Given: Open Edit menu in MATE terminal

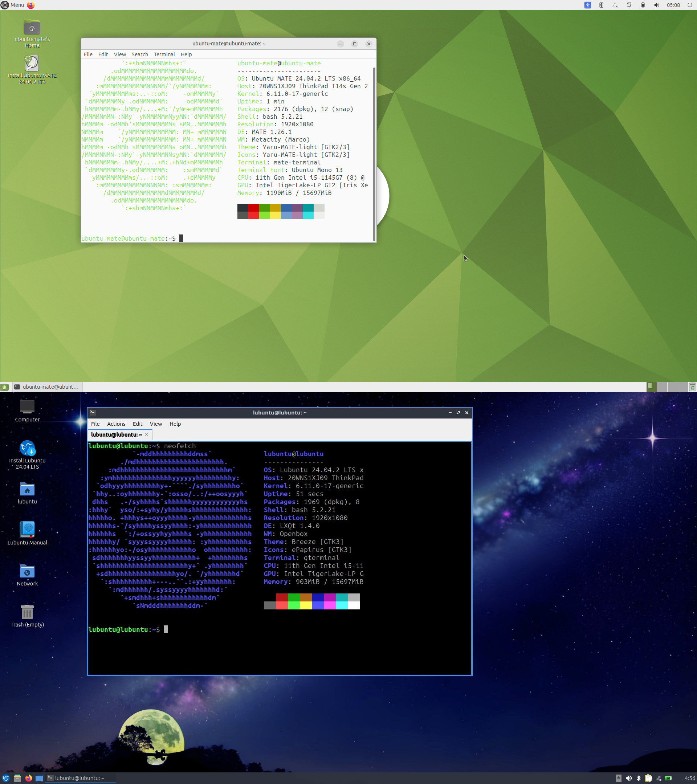Looking at the screenshot, I should pyautogui.click(x=103, y=54).
